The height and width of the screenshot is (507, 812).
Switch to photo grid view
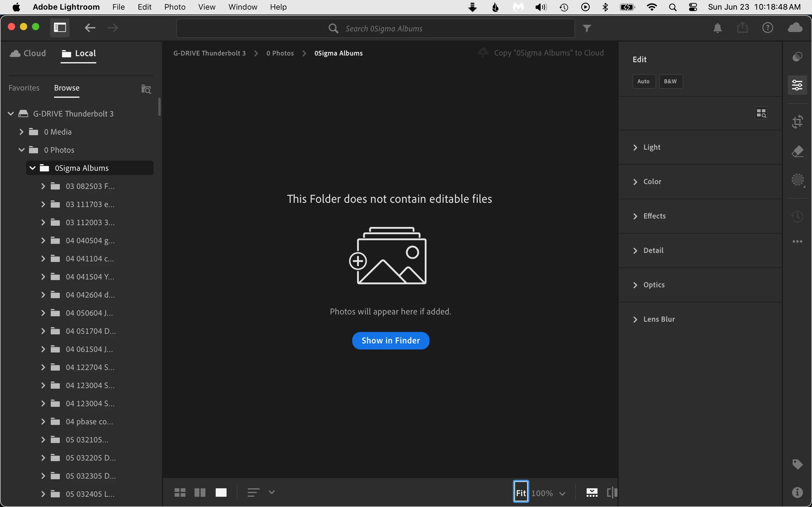click(180, 492)
